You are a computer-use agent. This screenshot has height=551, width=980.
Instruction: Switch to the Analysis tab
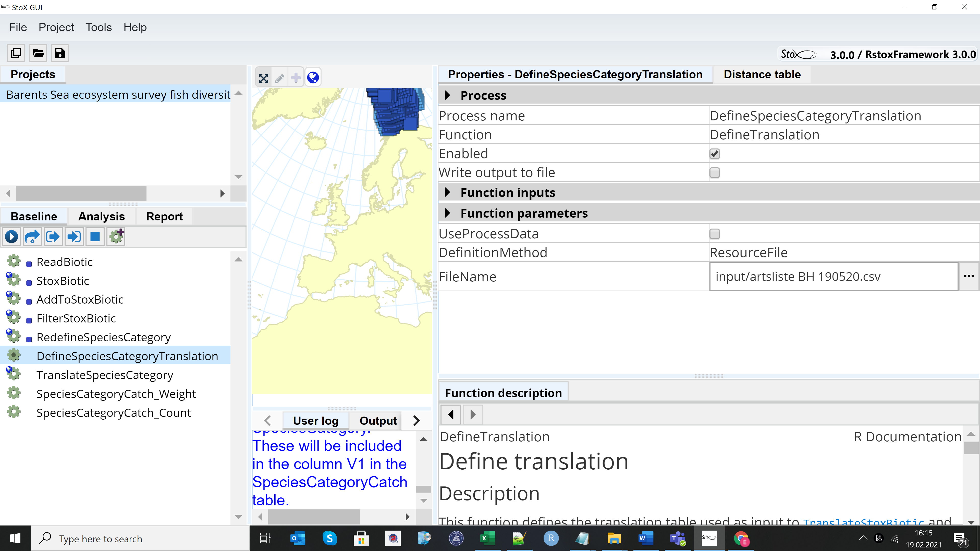click(101, 216)
